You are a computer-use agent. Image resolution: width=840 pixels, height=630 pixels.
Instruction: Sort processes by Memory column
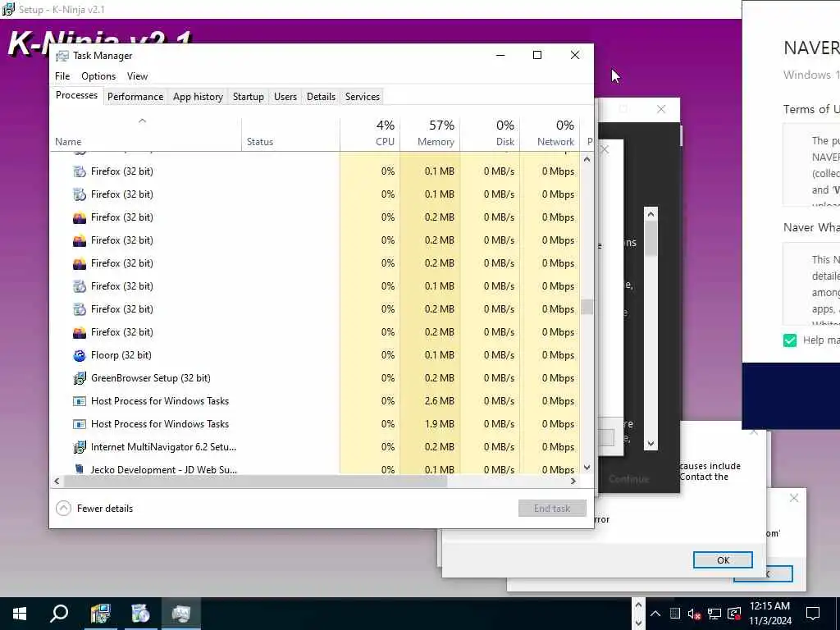pos(430,134)
